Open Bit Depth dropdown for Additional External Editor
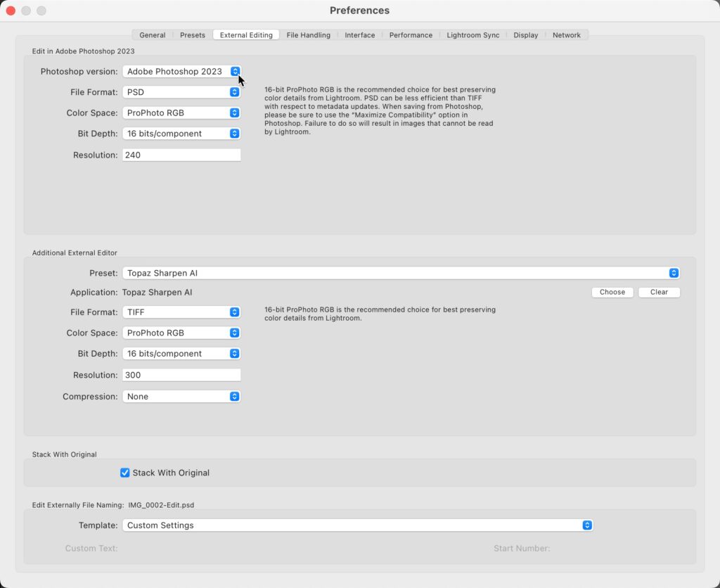 pyautogui.click(x=181, y=353)
